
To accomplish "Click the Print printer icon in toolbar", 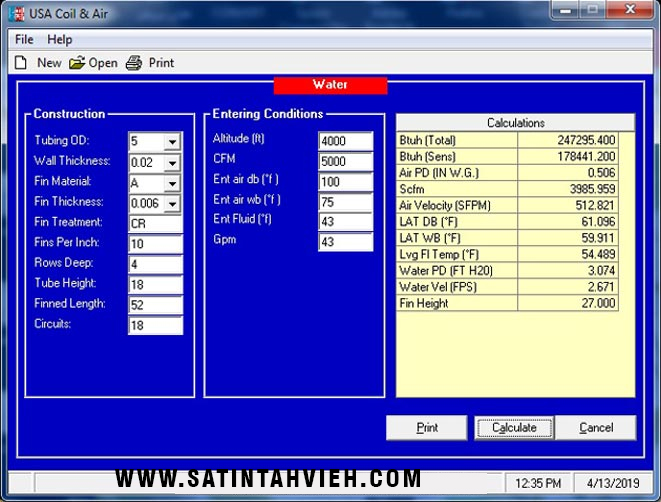I will coord(134,63).
